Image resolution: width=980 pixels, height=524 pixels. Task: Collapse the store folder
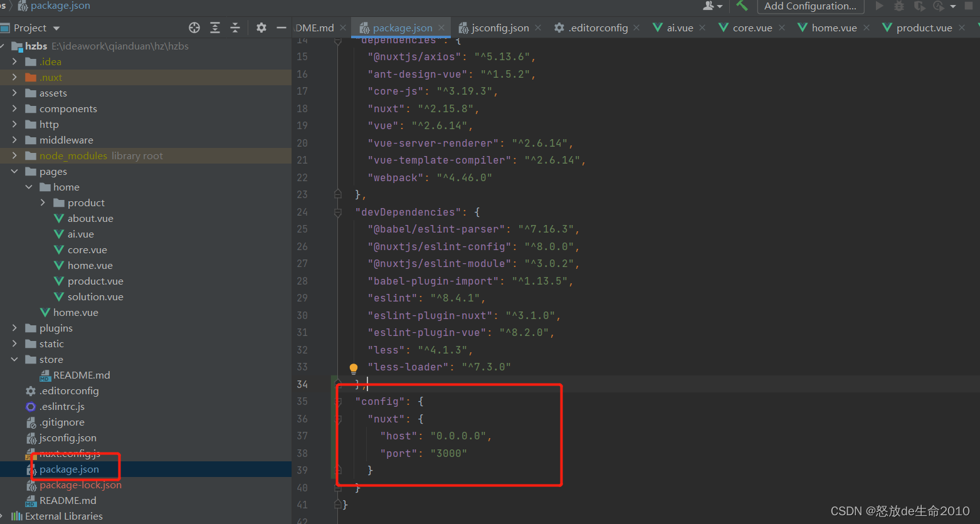click(15, 359)
